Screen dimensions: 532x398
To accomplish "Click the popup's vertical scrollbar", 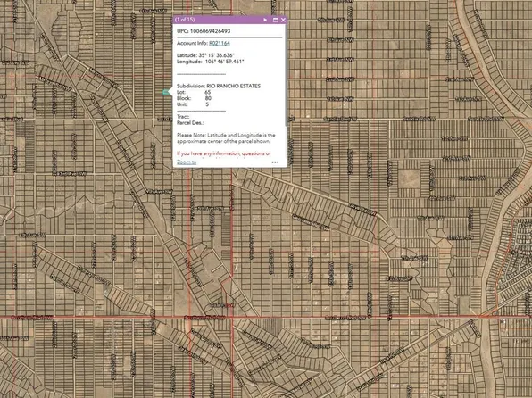I will pyautogui.click(x=287, y=75).
